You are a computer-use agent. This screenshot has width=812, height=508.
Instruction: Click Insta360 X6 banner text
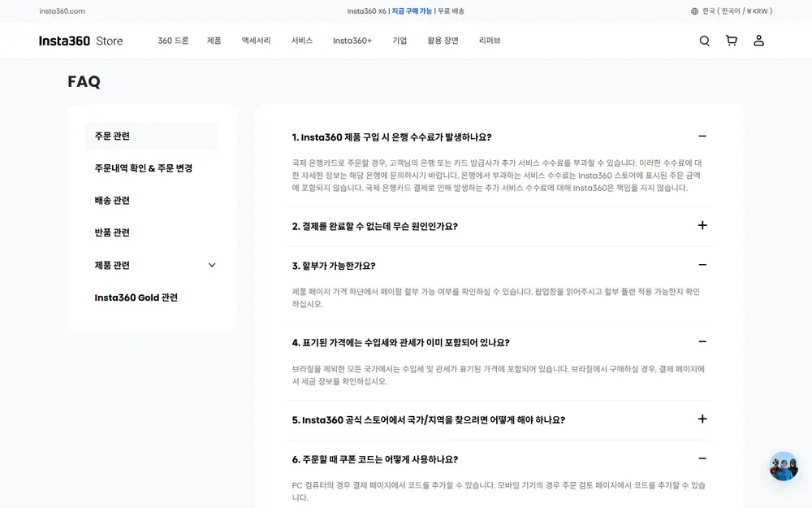click(x=367, y=11)
